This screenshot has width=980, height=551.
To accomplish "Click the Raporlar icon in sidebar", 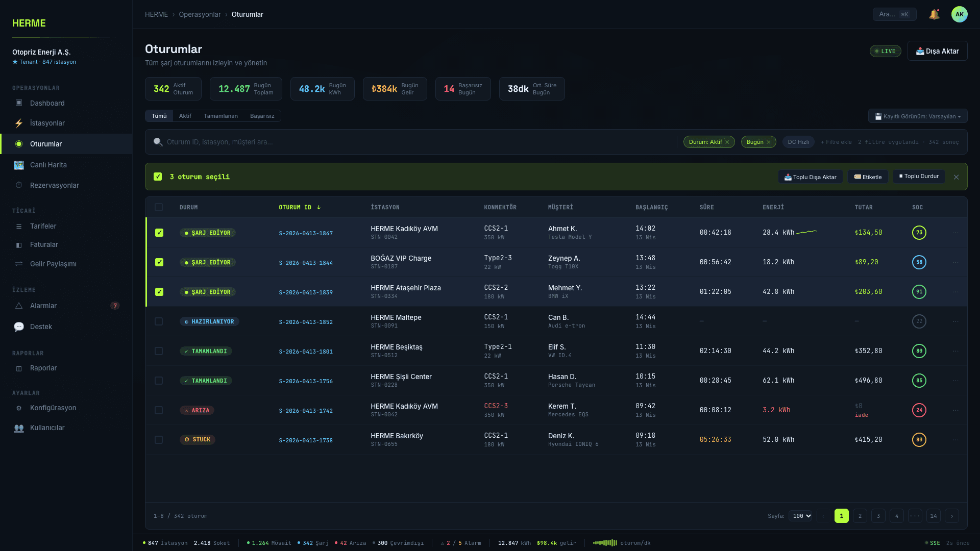I will pos(19,368).
